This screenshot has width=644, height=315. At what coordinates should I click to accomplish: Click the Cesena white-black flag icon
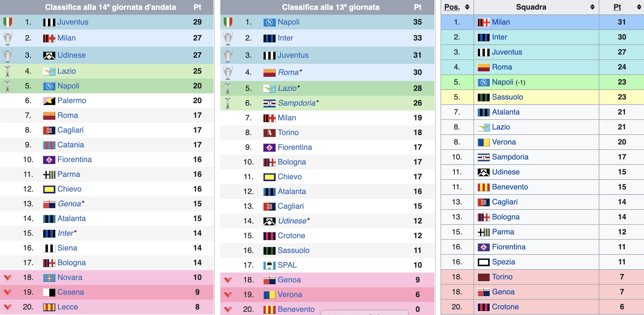[49, 293]
